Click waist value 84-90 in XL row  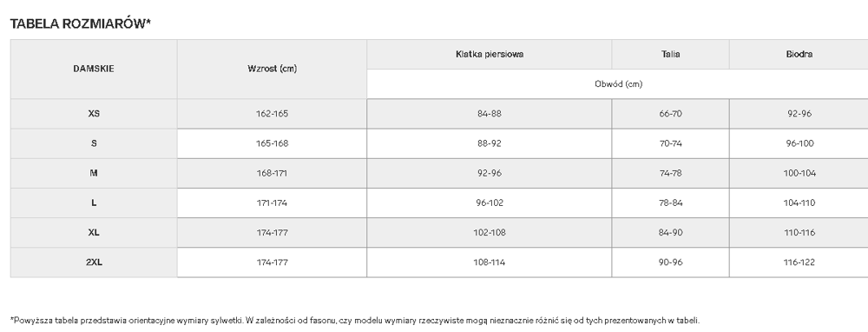pos(670,233)
